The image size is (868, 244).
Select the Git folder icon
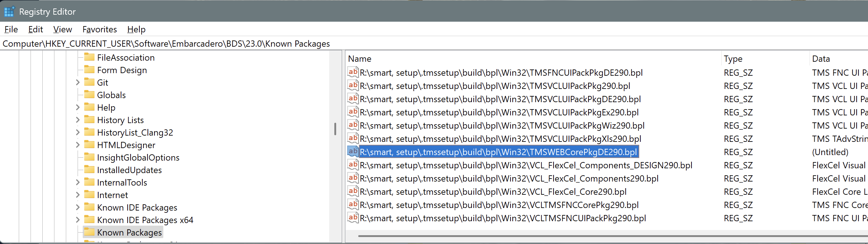[89, 82]
